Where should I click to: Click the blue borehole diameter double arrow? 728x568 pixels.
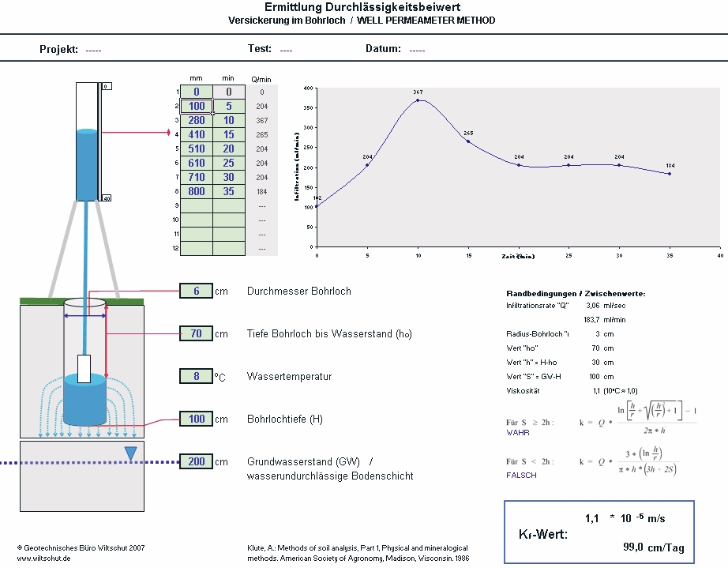pos(84,316)
